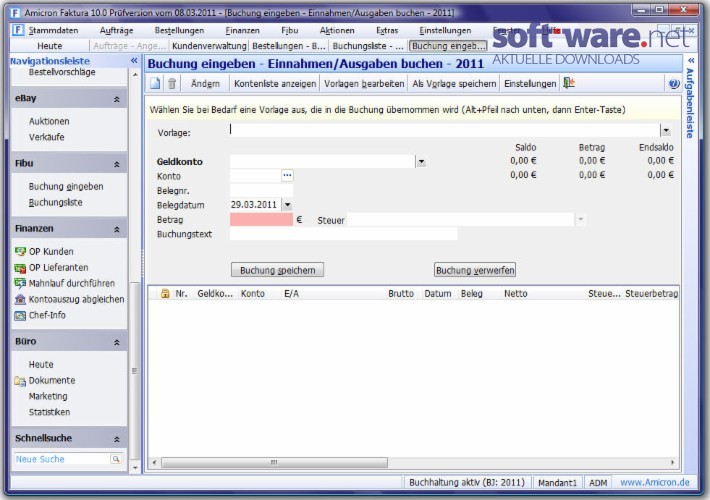Collapse the eBay section
Viewport: 710px width, 500px height.
point(117,99)
